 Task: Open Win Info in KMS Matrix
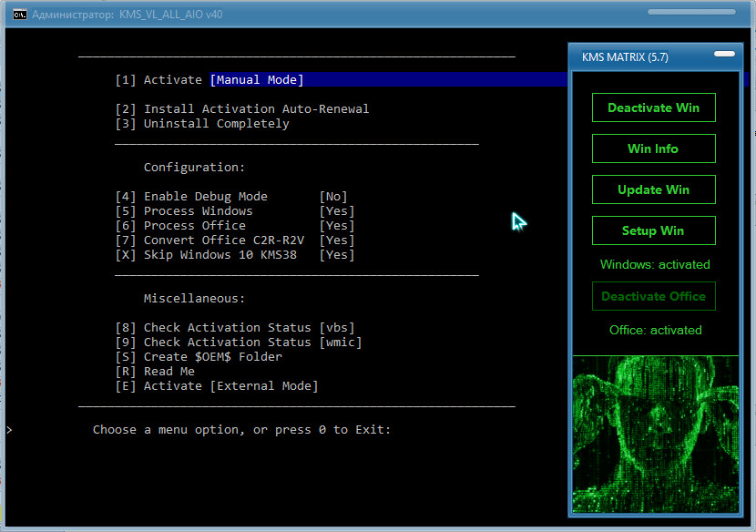[653, 148]
